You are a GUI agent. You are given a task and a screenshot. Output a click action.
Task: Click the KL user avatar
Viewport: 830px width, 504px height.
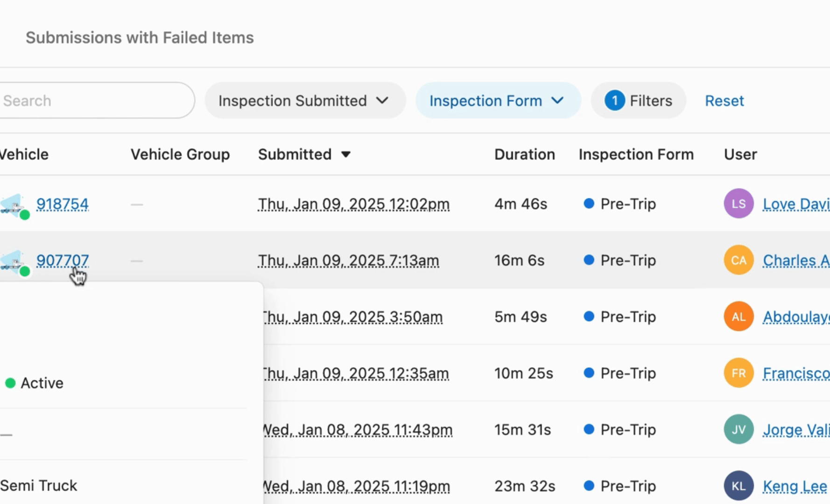(739, 486)
